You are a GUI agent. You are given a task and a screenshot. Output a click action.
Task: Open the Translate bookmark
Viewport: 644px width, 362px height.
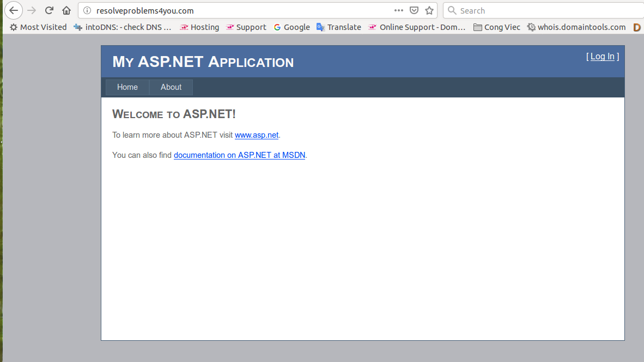click(339, 27)
